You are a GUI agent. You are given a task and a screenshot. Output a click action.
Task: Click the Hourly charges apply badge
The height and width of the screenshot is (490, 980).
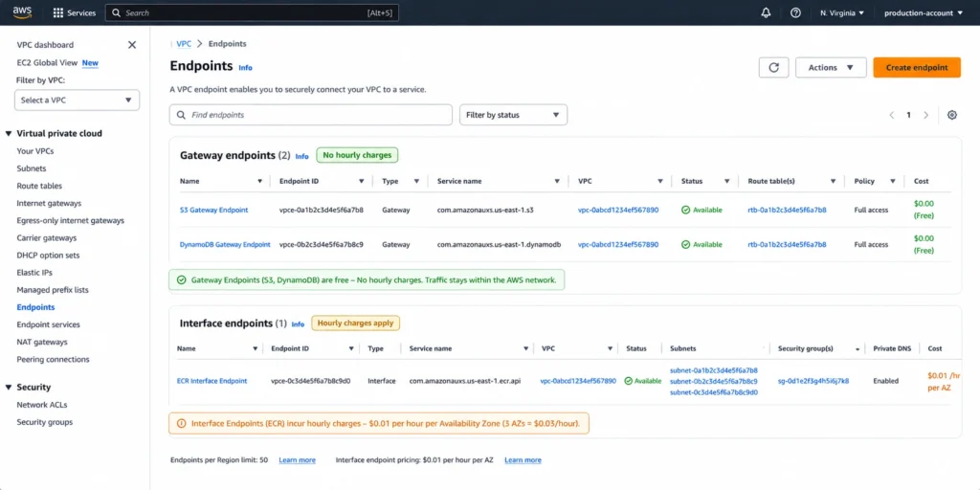point(356,323)
